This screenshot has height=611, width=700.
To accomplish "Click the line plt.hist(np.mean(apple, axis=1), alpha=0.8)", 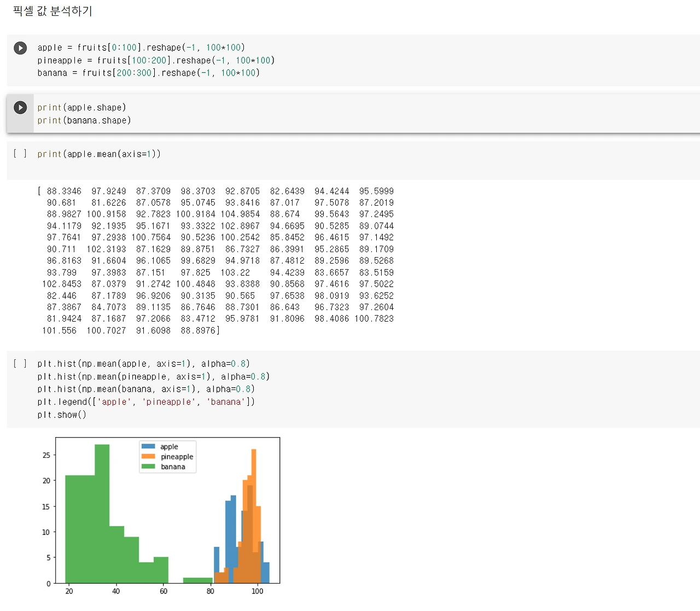I will pos(144,364).
